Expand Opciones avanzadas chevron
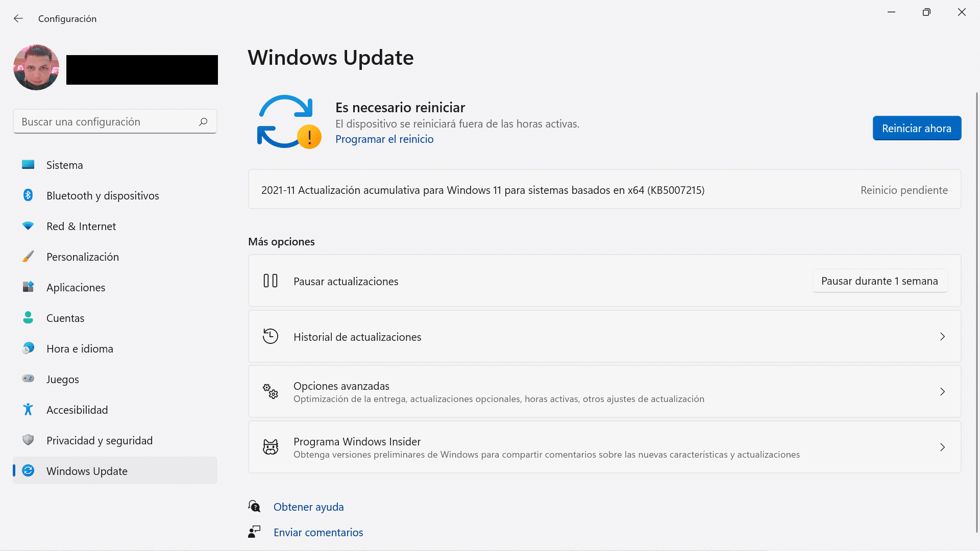This screenshot has width=980, height=551. point(942,391)
